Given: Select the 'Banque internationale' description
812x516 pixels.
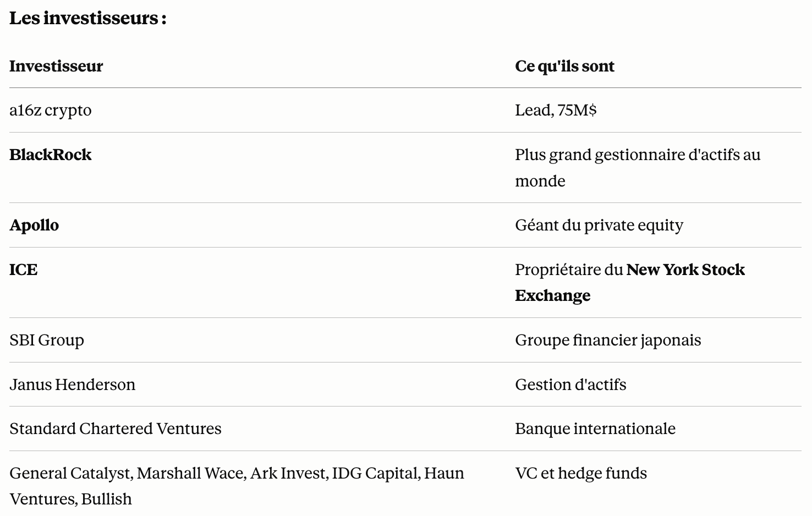Looking at the screenshot, I should [x=595, y=429].
